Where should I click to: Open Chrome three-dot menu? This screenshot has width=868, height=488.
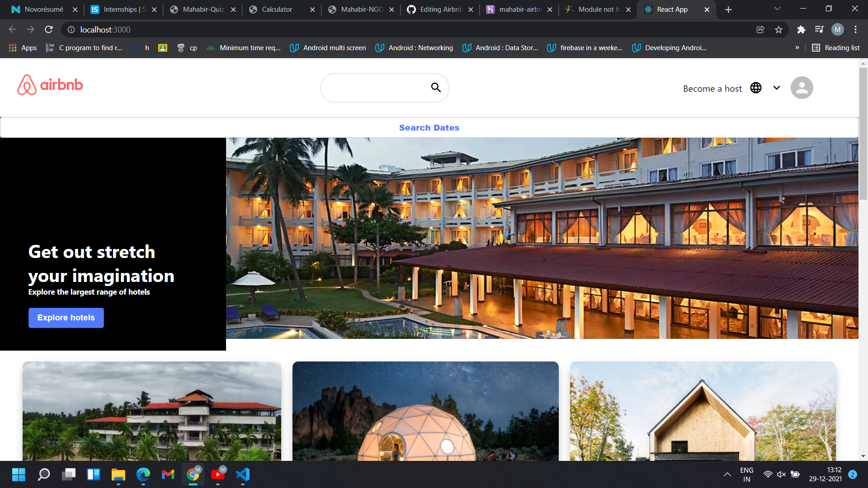855,29
